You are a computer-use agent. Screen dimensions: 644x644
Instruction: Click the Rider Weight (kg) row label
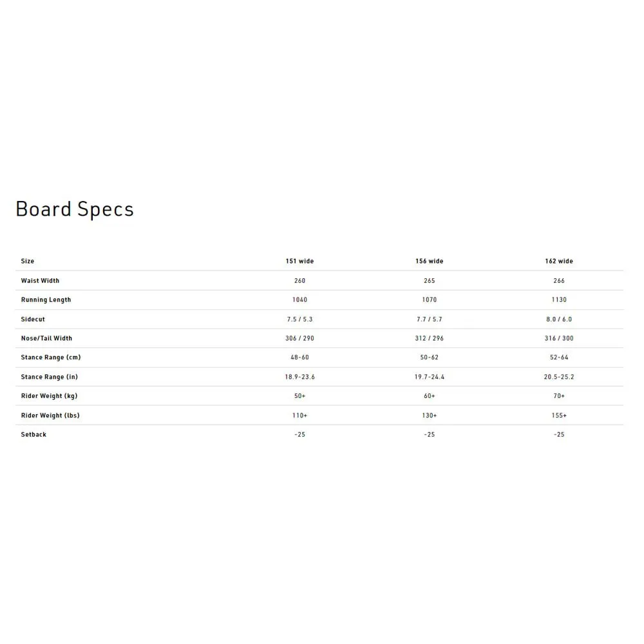pyautogui.click(x=49, y=396)
